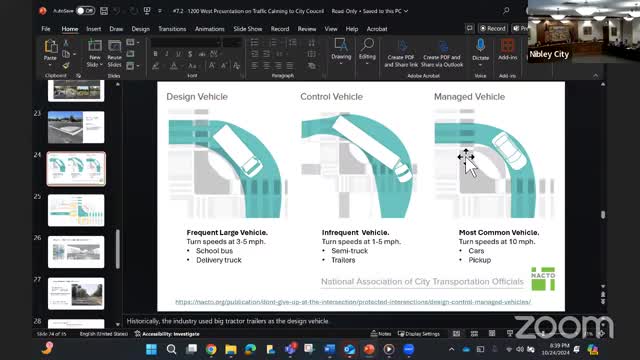This screenshot has height=360, width=640.
Task: Switch to the Design tab
Action: (140, 29)
